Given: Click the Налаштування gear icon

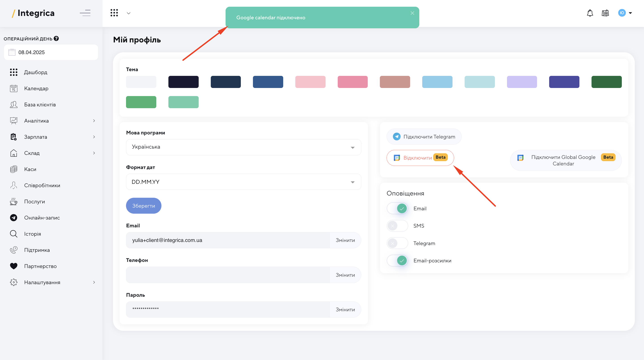Looking at the screenshot, I should [x=13, y=282].
